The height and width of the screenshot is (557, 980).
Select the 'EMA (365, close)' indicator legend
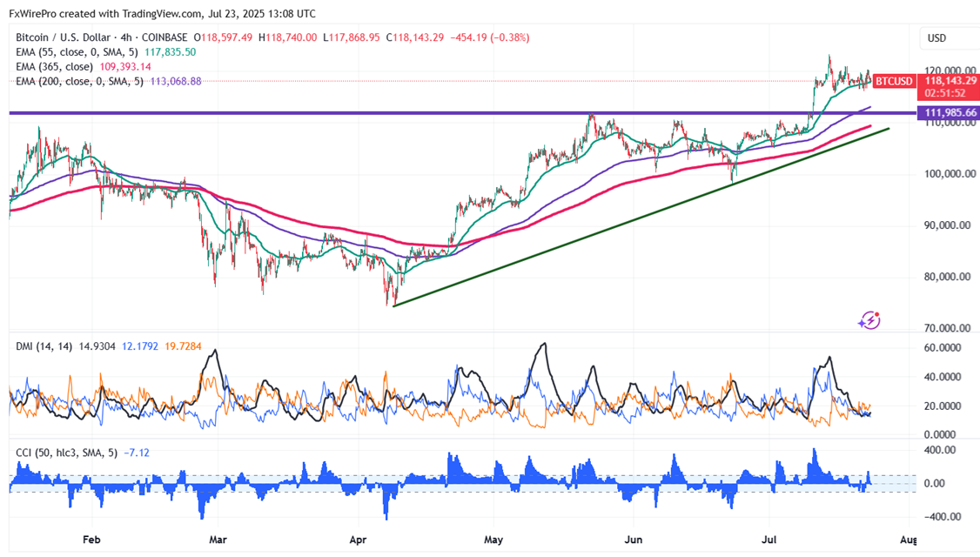click(54, 67)
